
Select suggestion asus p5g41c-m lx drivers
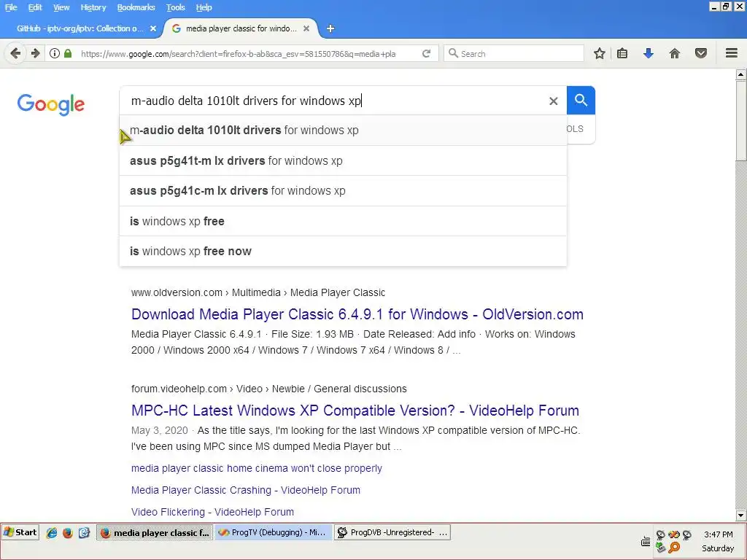click(343, 191)
